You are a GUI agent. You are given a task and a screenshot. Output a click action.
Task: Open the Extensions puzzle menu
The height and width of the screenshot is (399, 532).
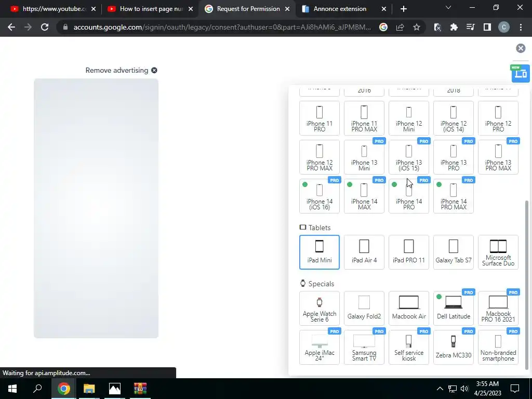(x=454, y=27)
